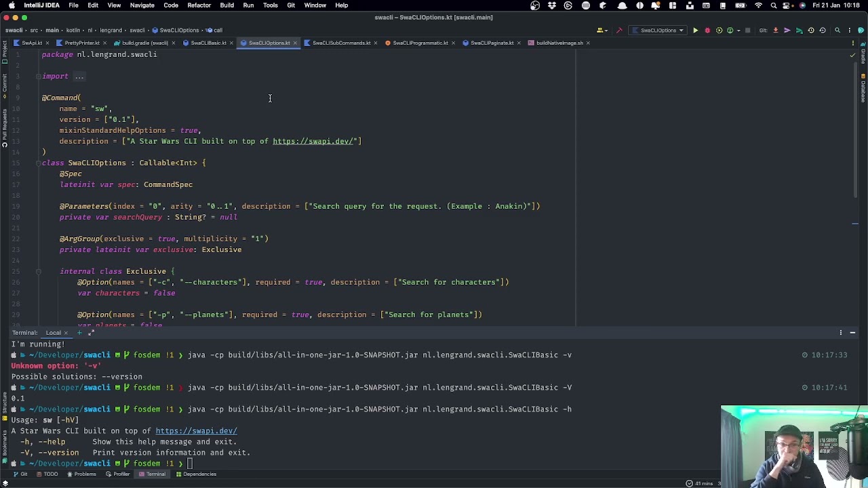This screenshot has width=868, height=488.
Task: Open Bookmarks tool window sidebar
Action: (4, 447)
